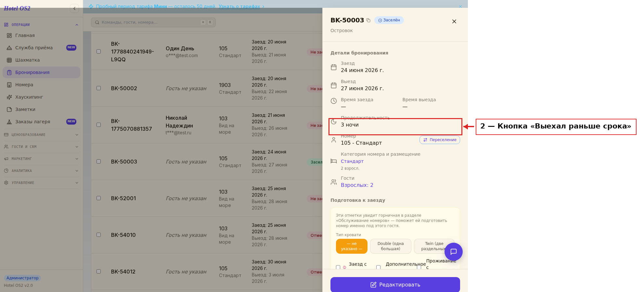Click the Команды, гости, номера search field
The height and width of the screenshot is (292, 644).
point(153,22)
